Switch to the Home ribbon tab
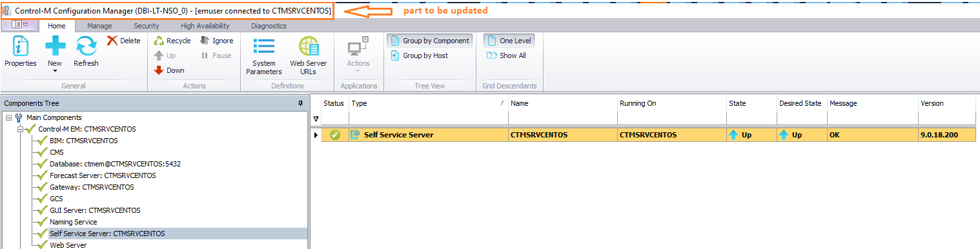The width and height of the screenshot is (980, 249). coord(57,26)
